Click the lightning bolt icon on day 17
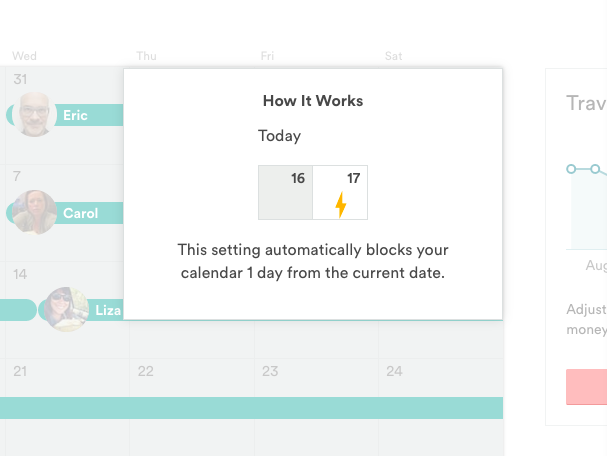This screenshot has width=607, height=456. point(341,205)
